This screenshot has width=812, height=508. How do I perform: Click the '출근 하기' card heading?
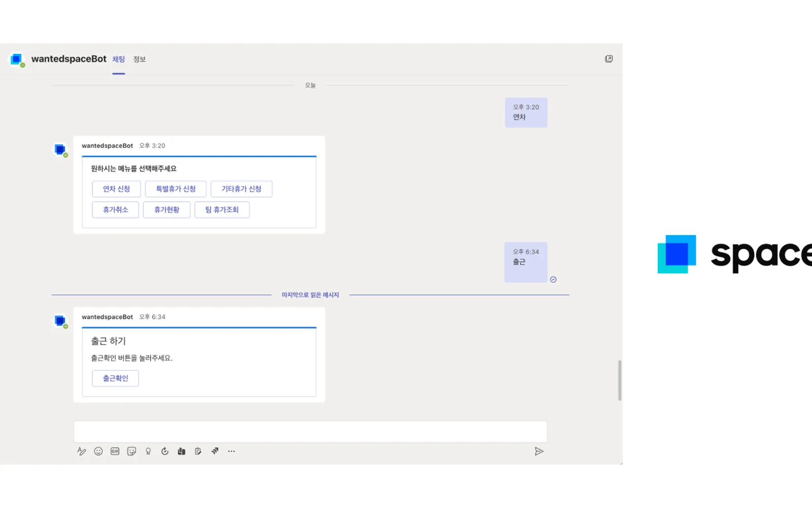(108, 341)
